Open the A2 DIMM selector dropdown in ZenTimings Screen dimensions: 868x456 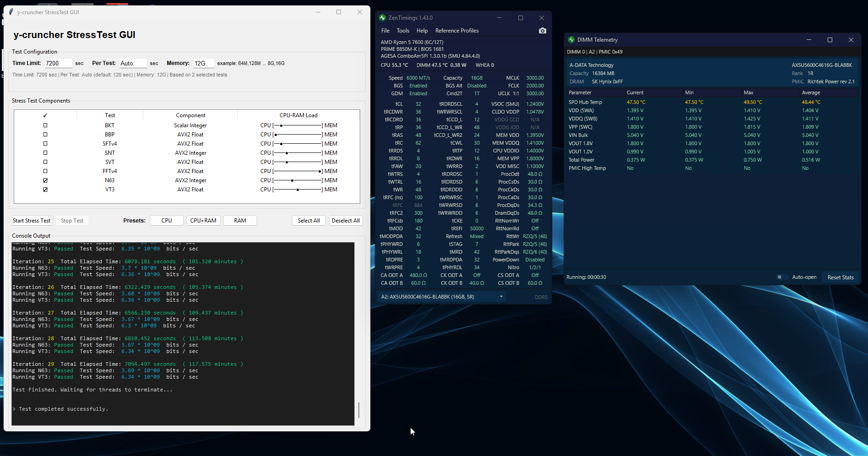[x=442, y=297]
